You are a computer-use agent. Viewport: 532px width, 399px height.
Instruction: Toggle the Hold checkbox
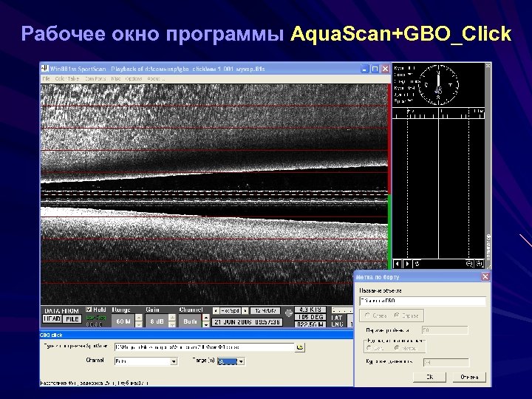click(89, 310)
